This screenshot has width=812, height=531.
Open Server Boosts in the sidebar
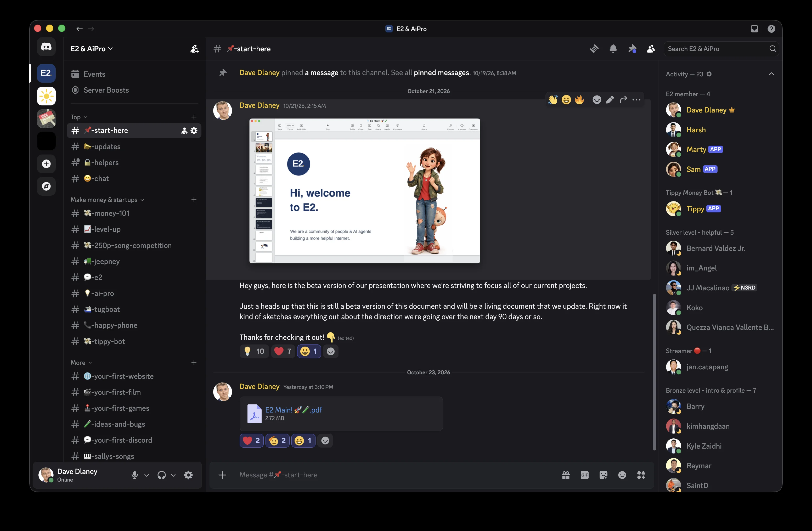pos(134,90)
